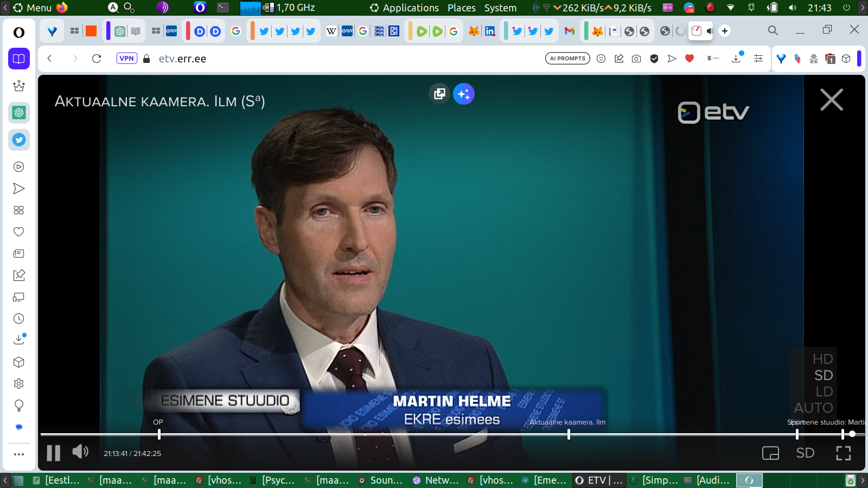Select AUTO video quality

click(813, 408)
